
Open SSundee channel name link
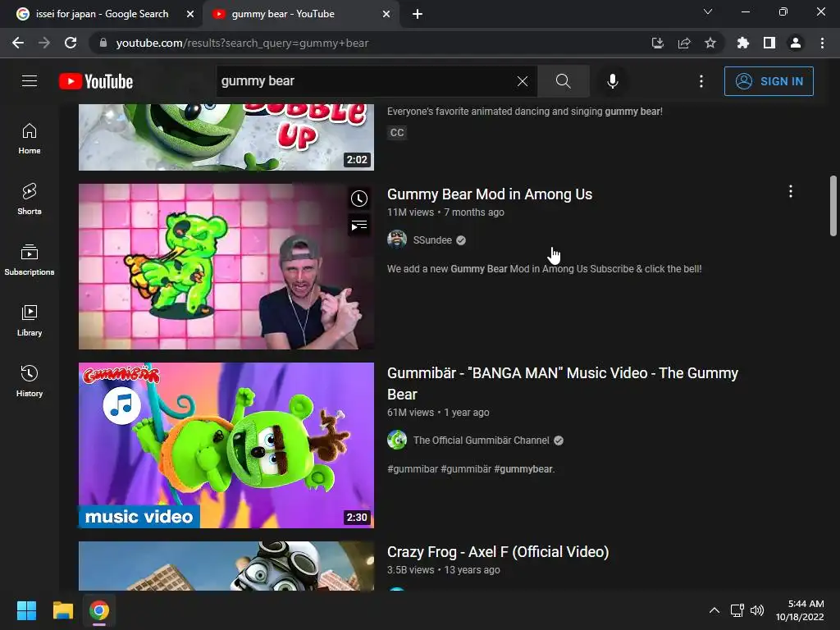[x=432, y=240]
